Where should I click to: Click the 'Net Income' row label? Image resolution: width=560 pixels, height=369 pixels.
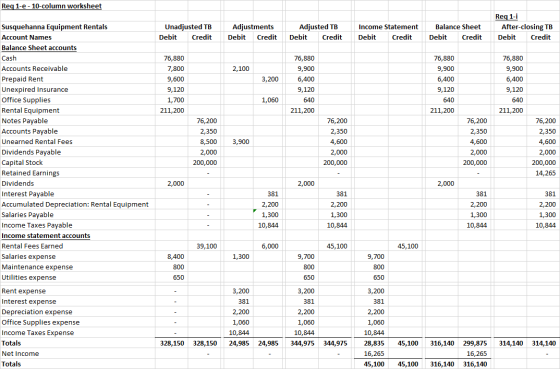coord(20,354)
